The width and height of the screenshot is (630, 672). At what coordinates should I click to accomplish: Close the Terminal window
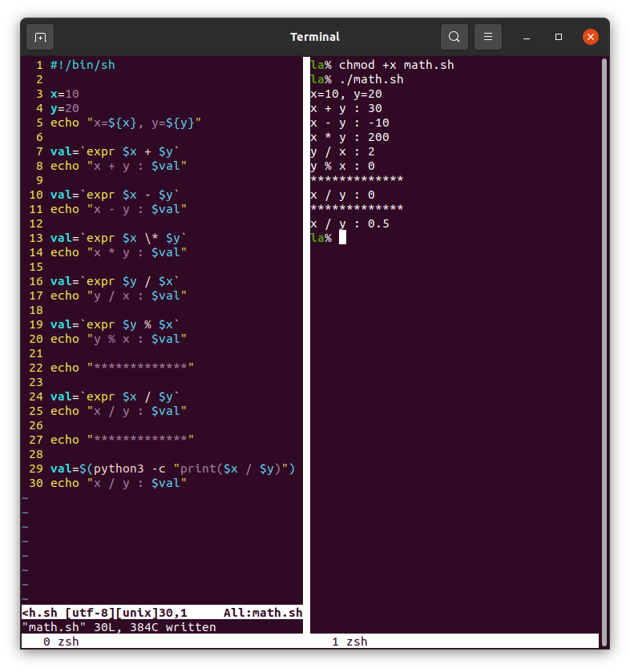point(591,37)
